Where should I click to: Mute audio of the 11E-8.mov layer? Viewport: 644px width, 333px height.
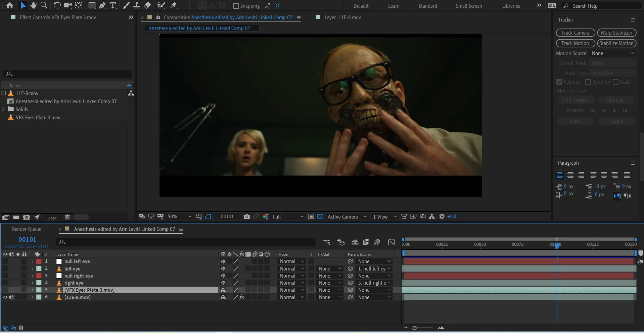coord(12,297)
